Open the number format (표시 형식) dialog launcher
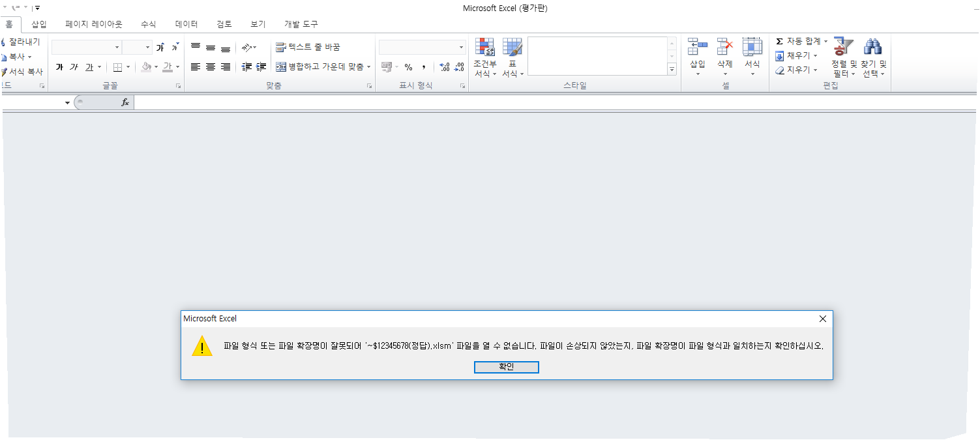The image size is (980, 440). [462, 86]
